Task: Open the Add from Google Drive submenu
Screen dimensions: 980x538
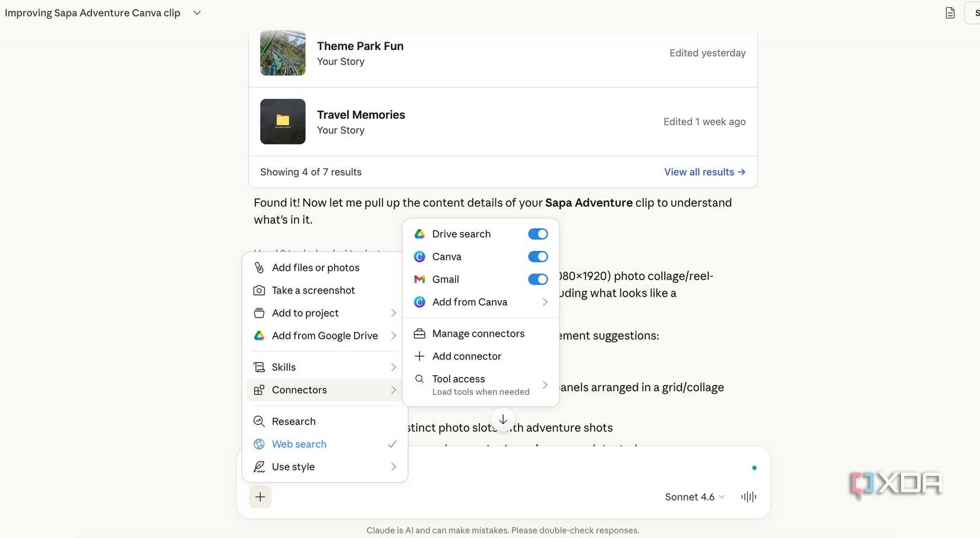Action: (x=325, y=336)
